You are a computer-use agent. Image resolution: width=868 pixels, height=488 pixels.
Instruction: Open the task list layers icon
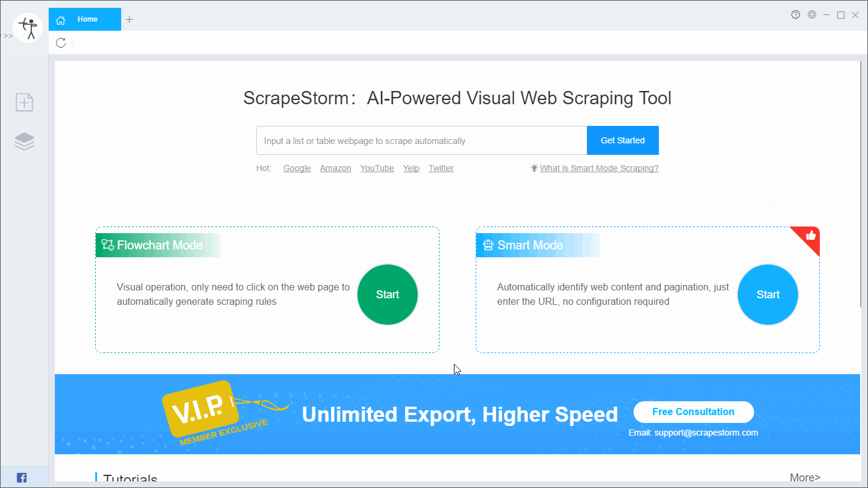24,140
